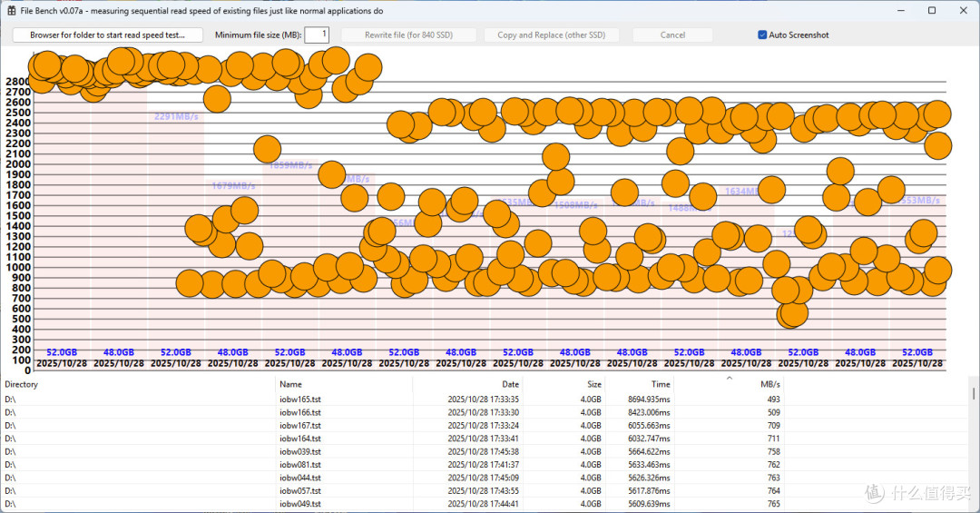Click the Minimum file size (MB) label

258,35
